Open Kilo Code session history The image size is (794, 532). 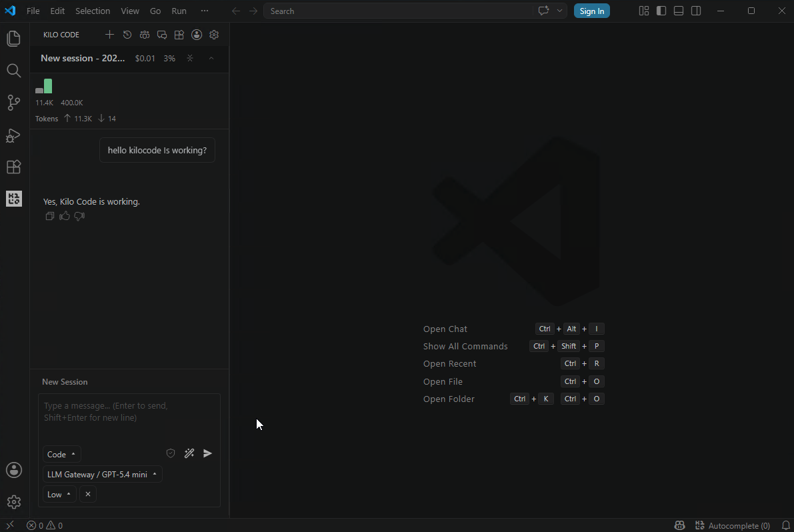127,35
